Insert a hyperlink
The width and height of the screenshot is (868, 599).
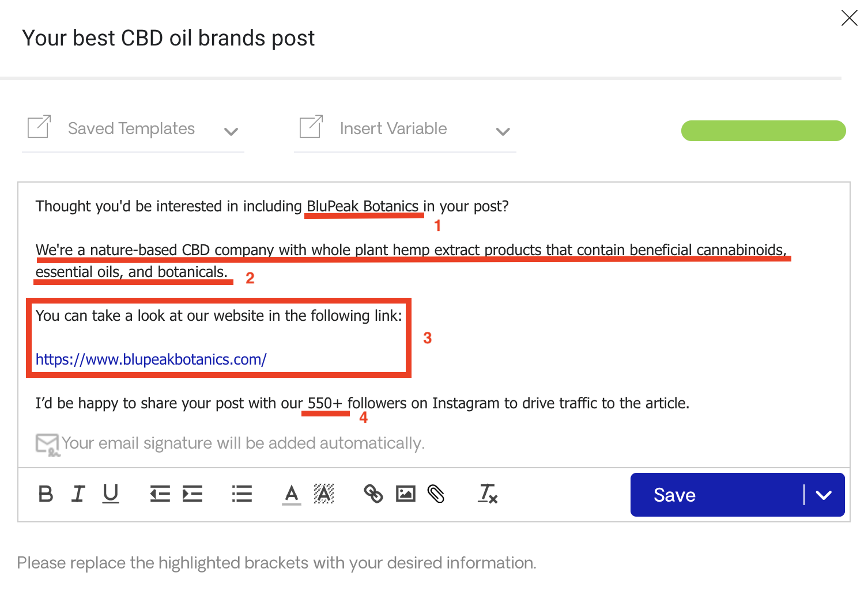(x=373, y=494)
